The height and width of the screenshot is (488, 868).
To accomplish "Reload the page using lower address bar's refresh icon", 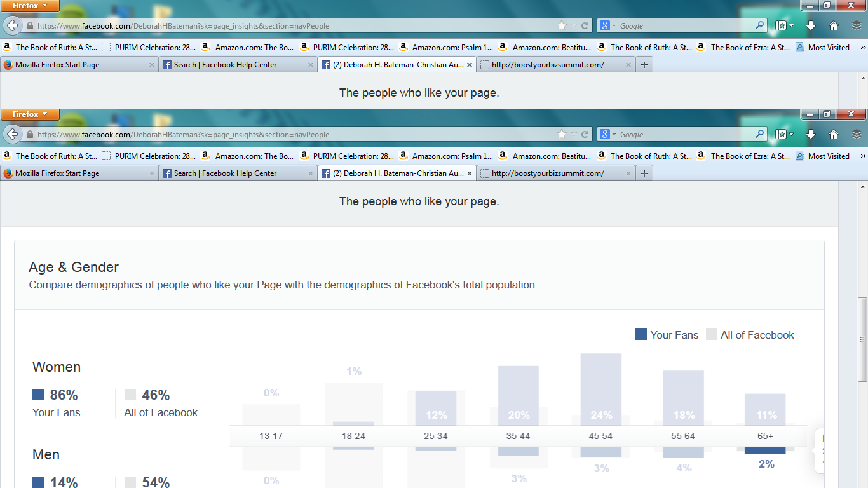I will [585, 135].
